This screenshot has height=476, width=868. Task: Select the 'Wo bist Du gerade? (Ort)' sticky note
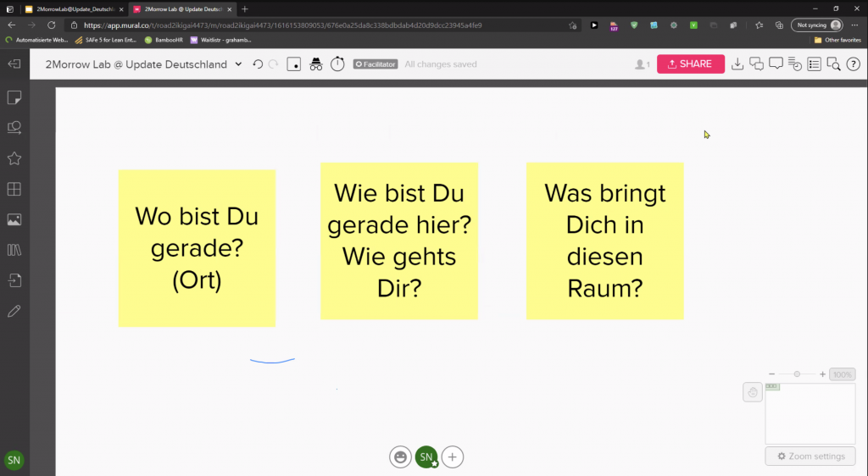197,248
